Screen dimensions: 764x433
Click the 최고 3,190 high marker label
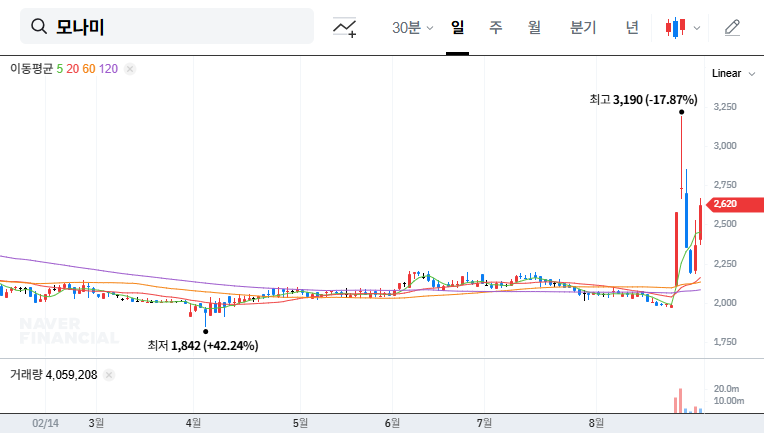643,100
